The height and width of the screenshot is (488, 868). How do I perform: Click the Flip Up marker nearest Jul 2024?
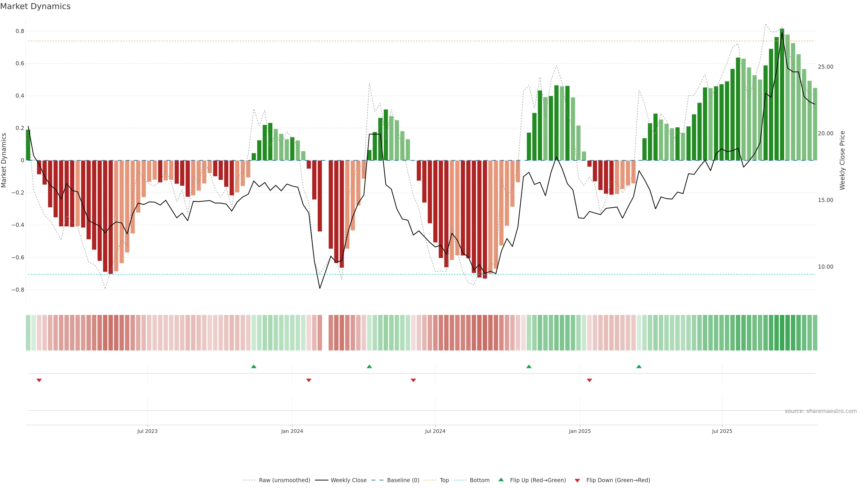pyautogui.click(x=369, y=366)
